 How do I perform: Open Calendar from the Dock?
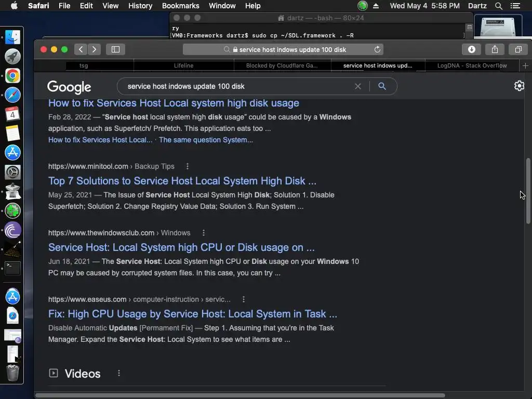[x=12, y=114]
